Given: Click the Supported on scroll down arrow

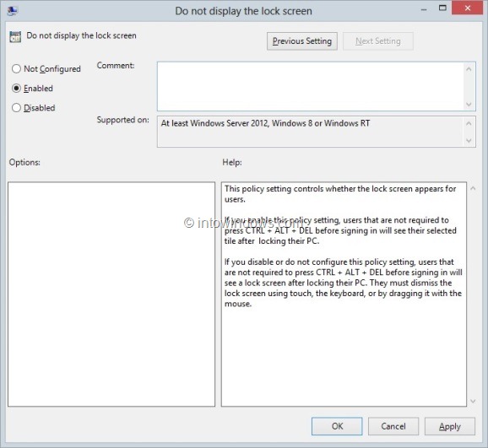Looking at the screenshot, I should click(x=469, y=141).
